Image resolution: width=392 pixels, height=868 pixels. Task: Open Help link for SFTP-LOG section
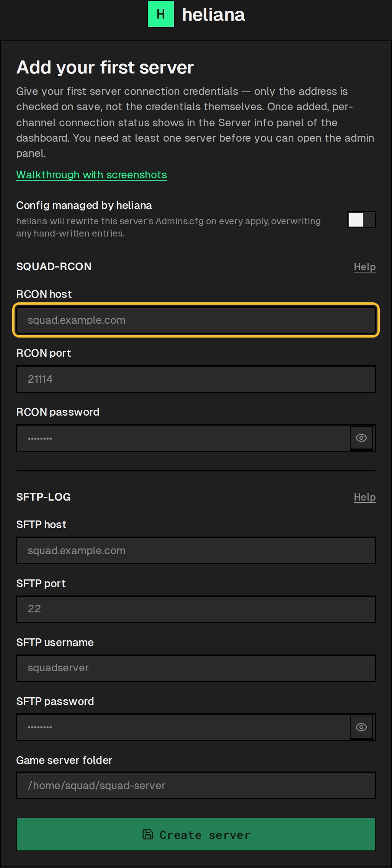coord(364,497)
